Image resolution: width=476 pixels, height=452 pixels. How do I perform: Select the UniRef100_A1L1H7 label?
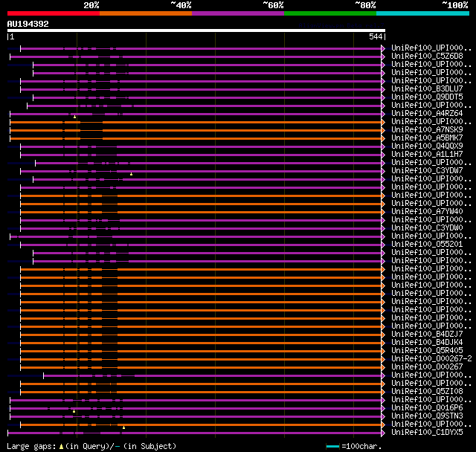pos(427,155)
